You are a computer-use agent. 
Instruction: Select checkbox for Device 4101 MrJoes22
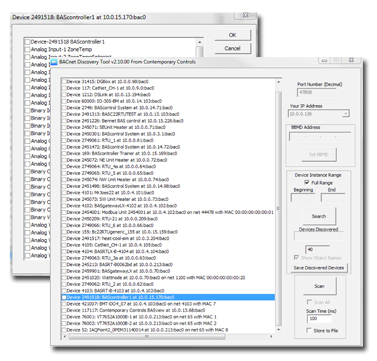64,193
